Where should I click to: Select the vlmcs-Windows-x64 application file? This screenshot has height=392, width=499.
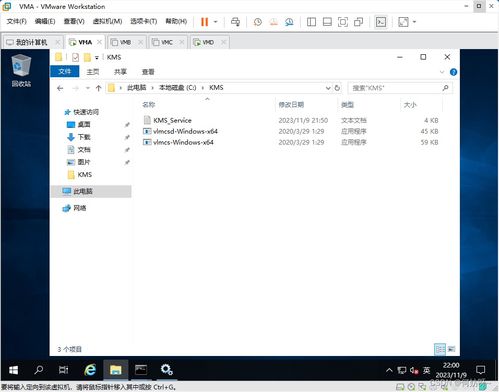(183, 142)
